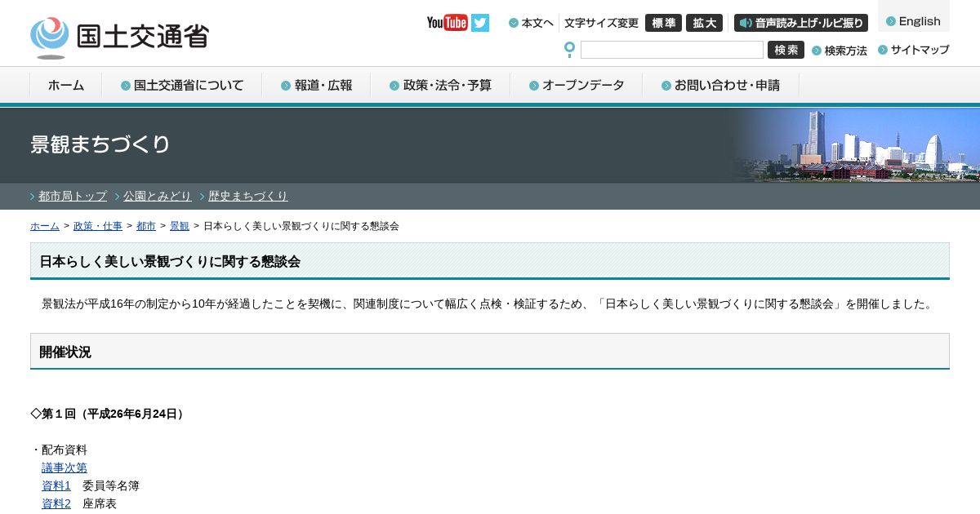Image resolution: width=980 pixels, height=514 pixels.
Task: Click the search pin icon beside the search box
Action: pos(569,50)
